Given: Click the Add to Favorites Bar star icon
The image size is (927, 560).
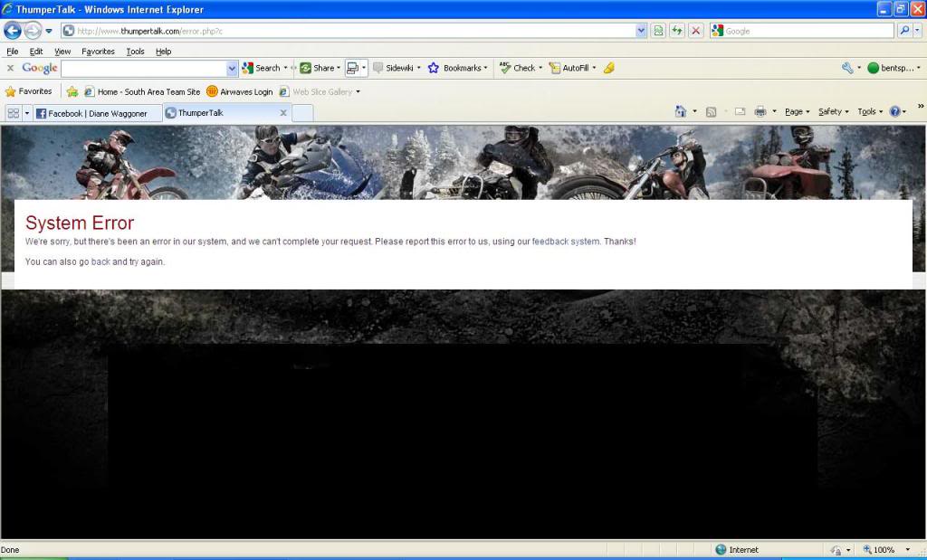Looking at the screenshot, I should [72, 91].
